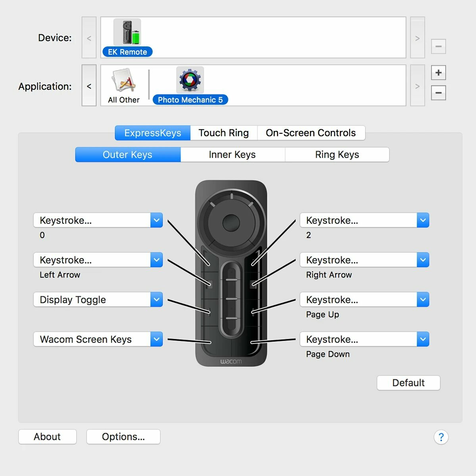Image resolution: width=476 pixels, height=476 pixels.
Task: Select the Ring Keys tab
Action: coord(337,154)
